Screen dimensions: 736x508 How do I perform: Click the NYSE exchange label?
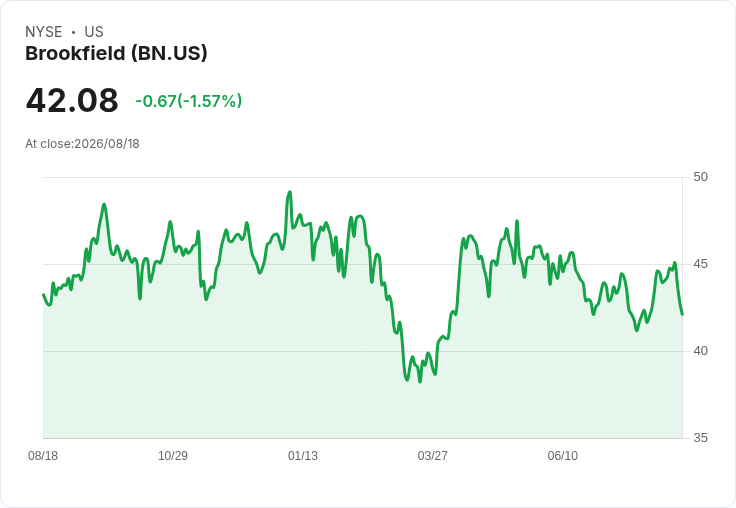(44, 32)
